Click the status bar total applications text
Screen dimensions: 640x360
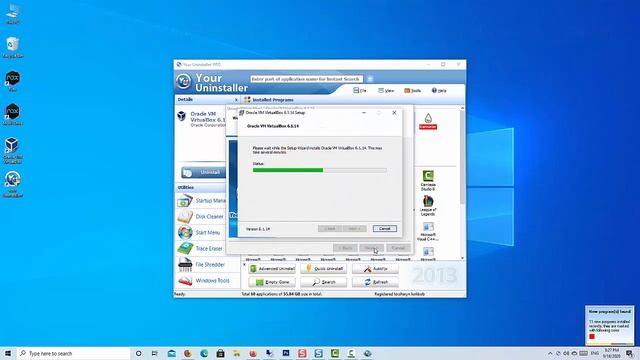[x=282, y=294]
